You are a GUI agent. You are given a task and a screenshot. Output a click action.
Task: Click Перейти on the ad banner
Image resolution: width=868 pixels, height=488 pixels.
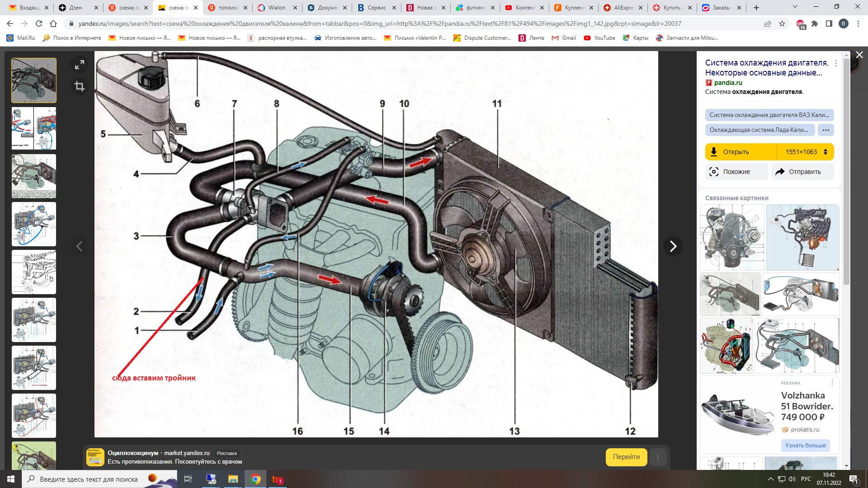[x=626, y=457]
